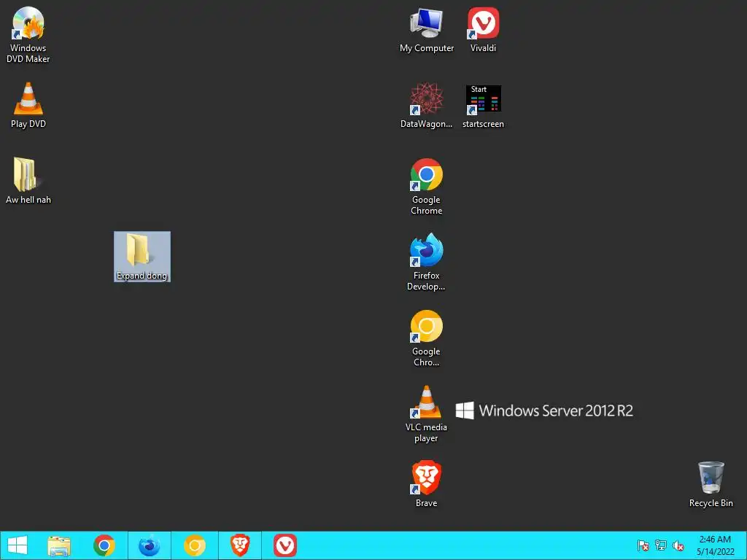Select the startscreen desktop shortcut

(483, 105)
